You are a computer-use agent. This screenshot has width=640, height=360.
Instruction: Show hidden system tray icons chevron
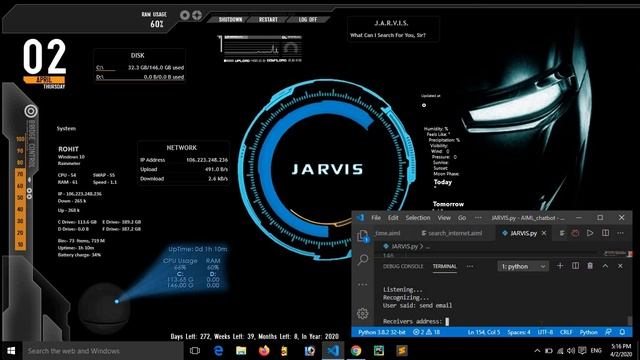pos(537,351)
